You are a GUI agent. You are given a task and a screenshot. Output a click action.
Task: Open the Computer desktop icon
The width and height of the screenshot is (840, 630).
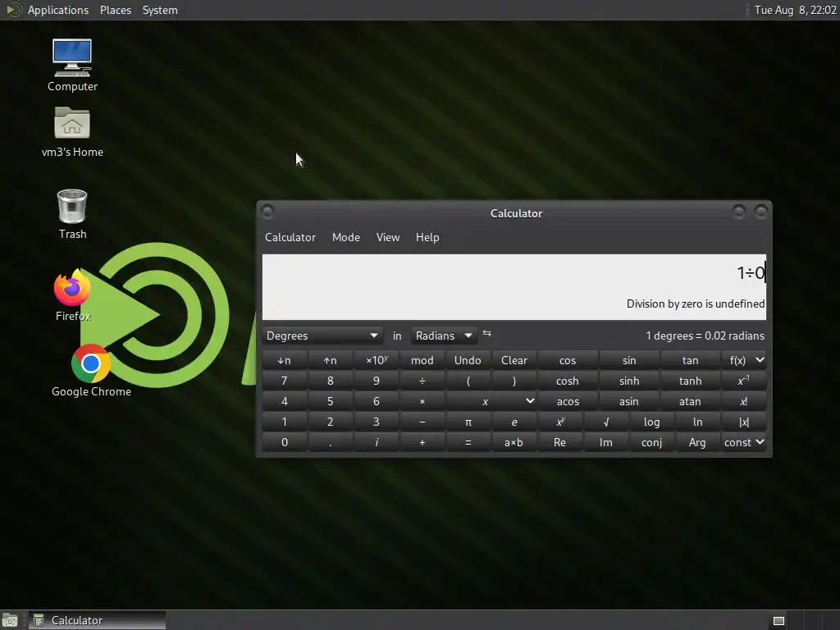(x=72, y=65)
